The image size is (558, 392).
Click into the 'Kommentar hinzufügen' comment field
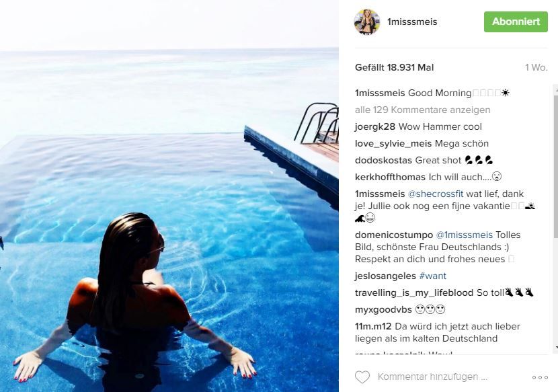[432, 377]
